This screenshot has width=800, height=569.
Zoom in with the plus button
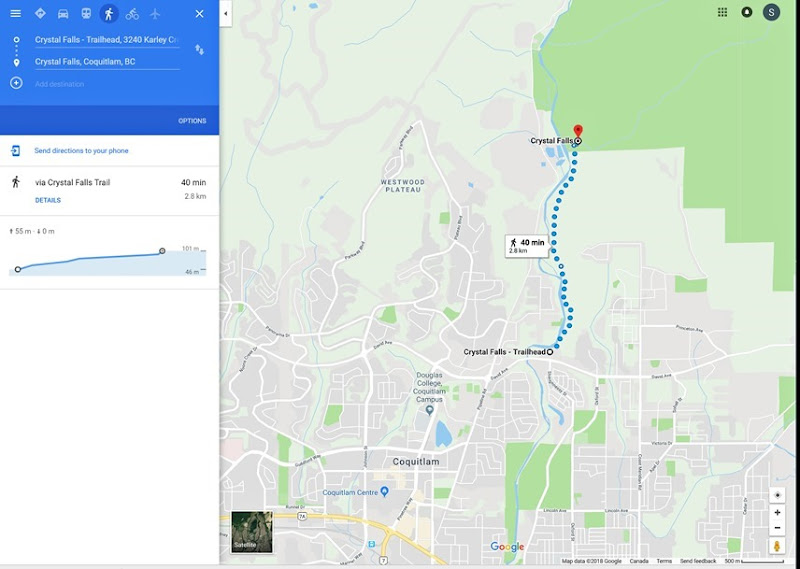777,512
